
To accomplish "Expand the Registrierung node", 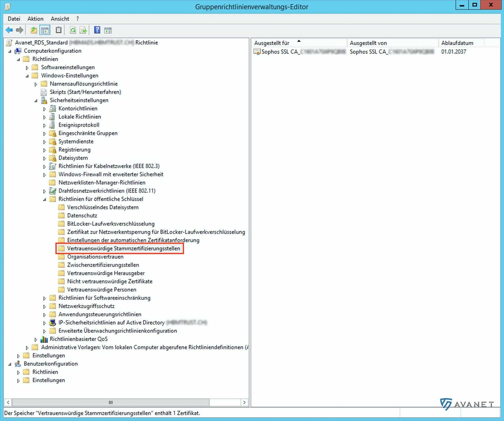I will tap(44, 150).
